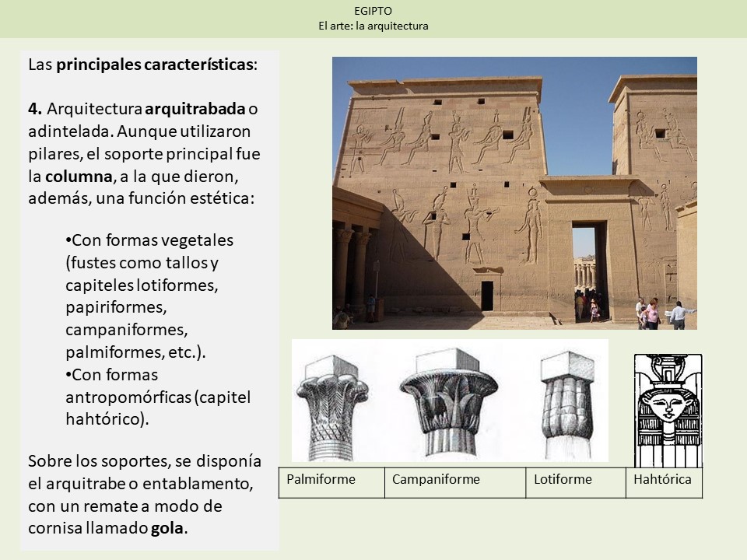
Task: Click the word 'papiriformes,' in the list
Action: 116,308
